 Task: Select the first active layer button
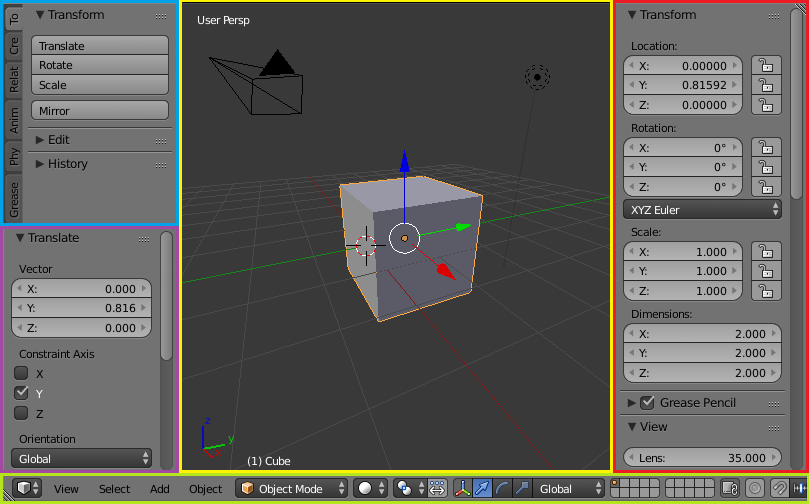pos(615,483)
